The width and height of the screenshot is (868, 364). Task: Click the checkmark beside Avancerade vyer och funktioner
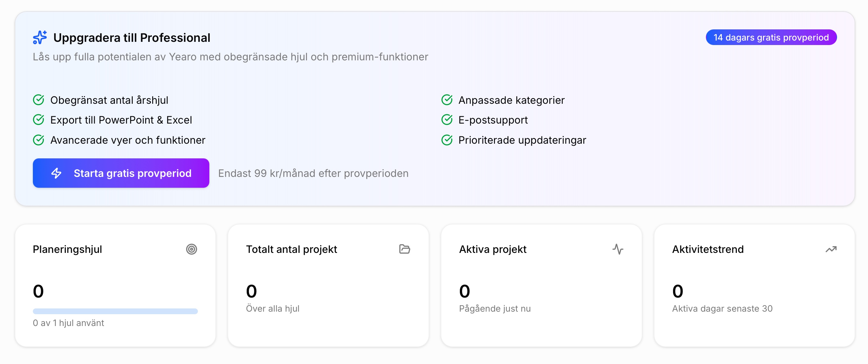[39, 140]
